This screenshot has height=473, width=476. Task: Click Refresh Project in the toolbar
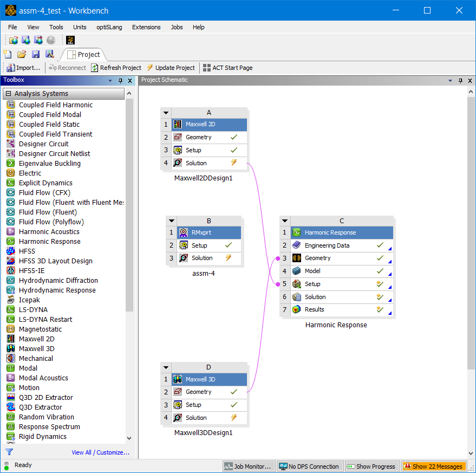pos(116,68)
